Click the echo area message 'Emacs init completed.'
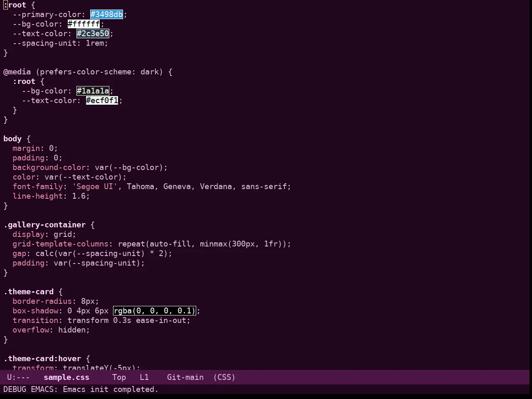 (x=111, y=389)
